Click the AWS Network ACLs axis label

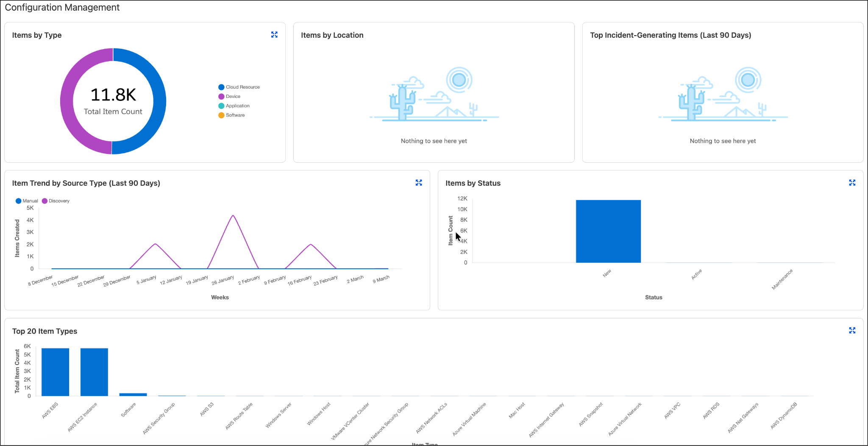coord(431,418)
